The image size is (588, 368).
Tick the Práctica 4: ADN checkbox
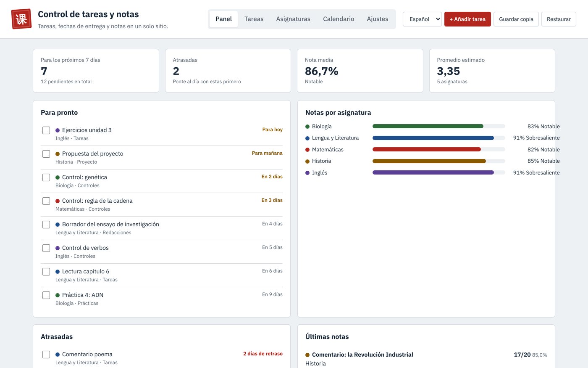46,295
